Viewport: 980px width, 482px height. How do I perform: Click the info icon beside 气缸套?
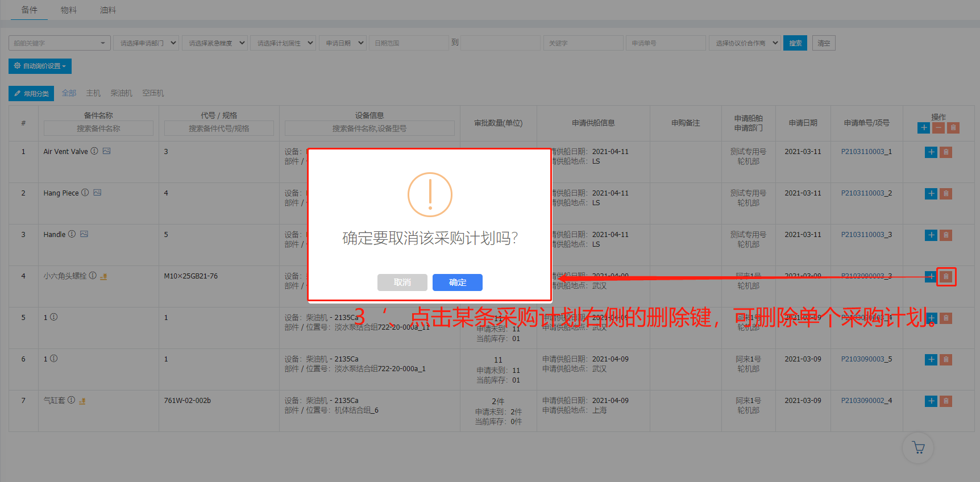click(72, 400)
